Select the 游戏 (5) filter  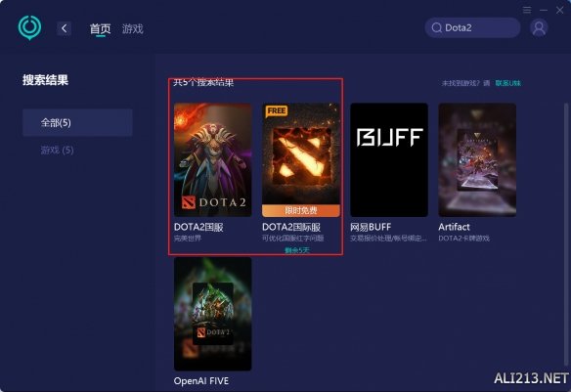coord(57,150)
